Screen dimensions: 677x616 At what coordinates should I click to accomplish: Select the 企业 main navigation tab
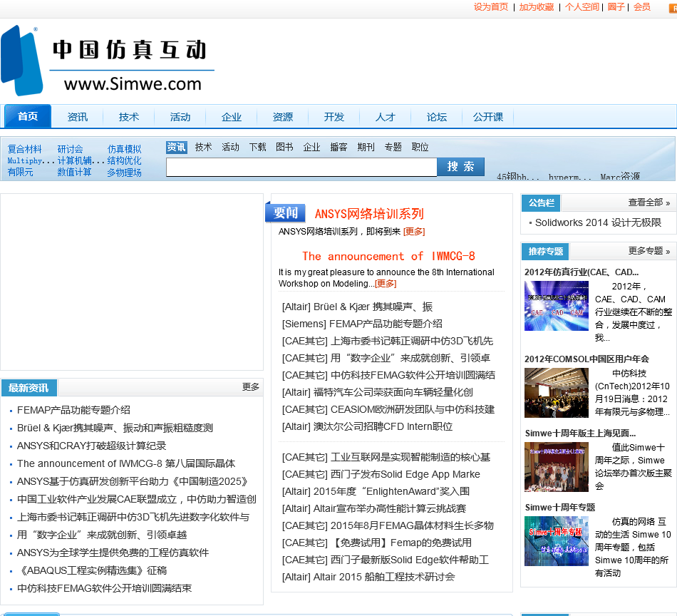(232, 117)
